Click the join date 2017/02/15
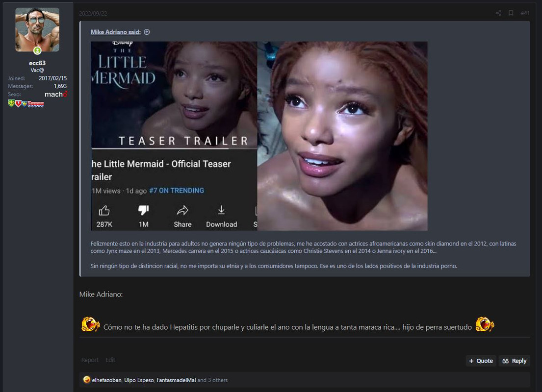This screenshot has width=542, height=392. click(x=53, y=78)
